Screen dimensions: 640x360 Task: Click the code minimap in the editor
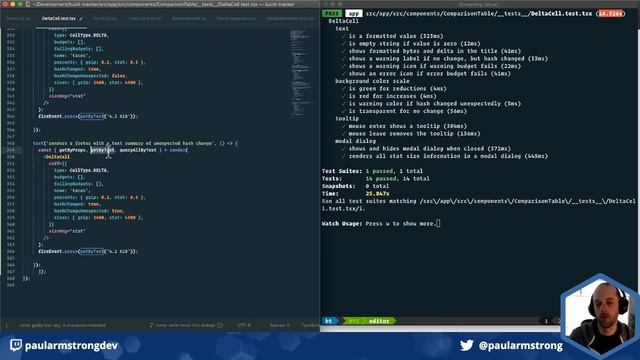click(303, 73)
